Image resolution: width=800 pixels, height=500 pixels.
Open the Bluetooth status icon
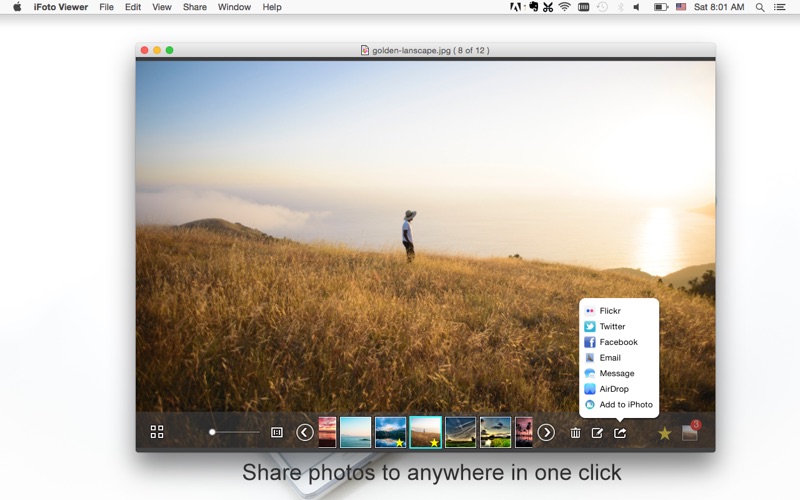pos(621,7)
